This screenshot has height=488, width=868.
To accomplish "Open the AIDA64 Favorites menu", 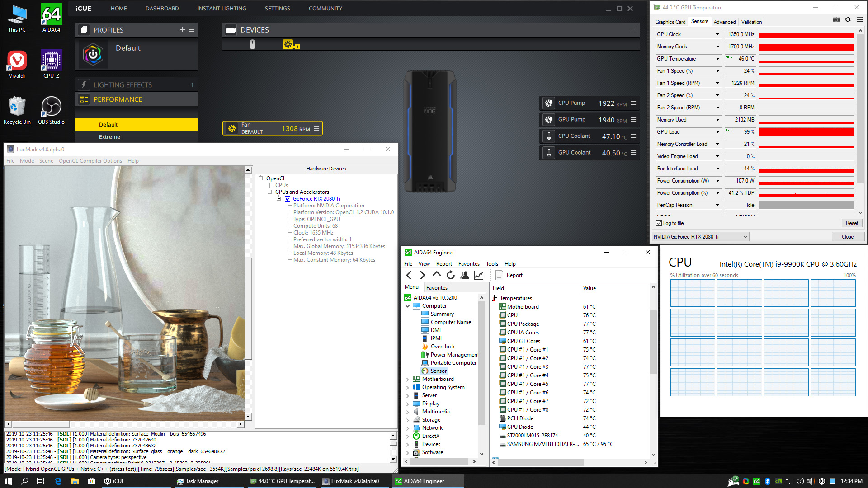I will coord(469,264).
